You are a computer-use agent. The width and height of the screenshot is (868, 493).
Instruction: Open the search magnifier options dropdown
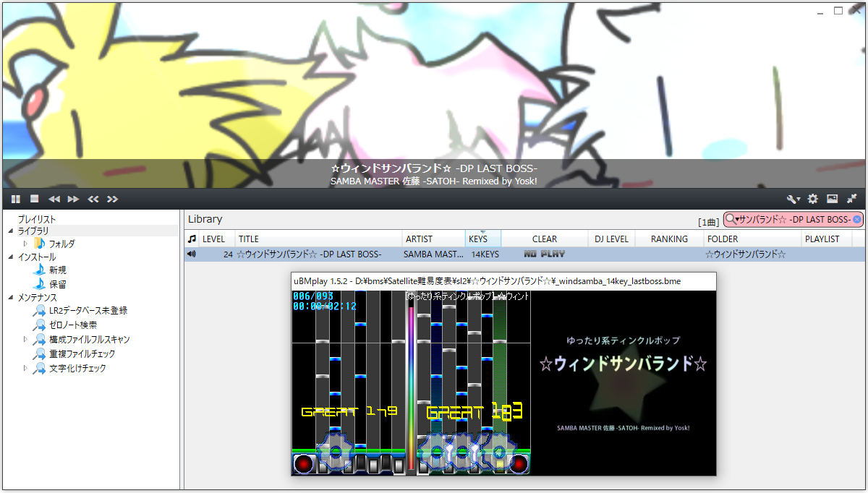[x=731, y=219]
